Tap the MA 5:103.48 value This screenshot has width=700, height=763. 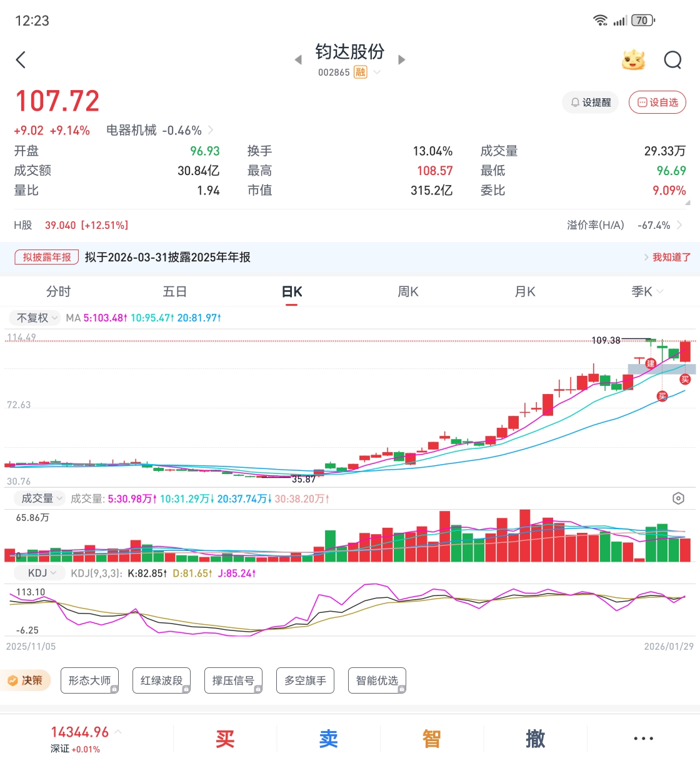point(105,318)
